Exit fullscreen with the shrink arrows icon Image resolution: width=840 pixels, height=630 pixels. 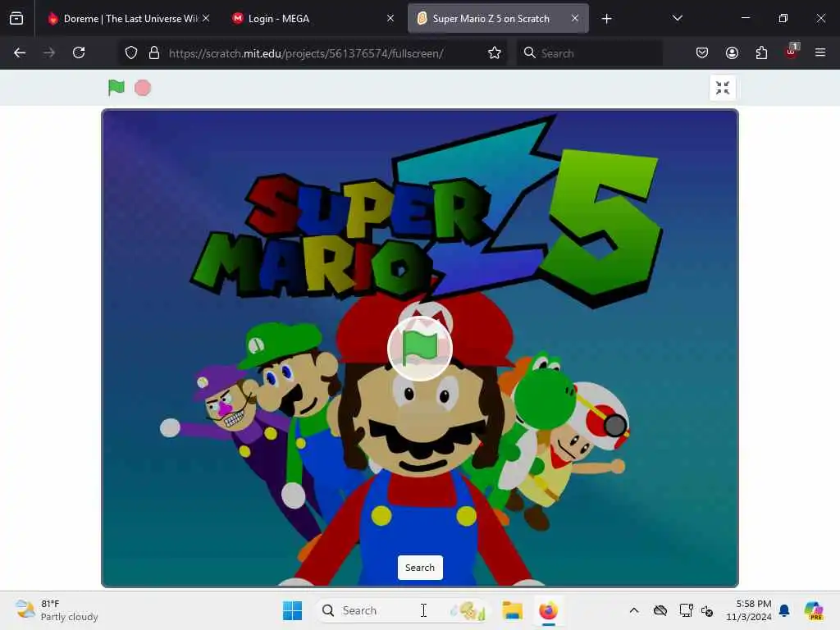[722, 87]
